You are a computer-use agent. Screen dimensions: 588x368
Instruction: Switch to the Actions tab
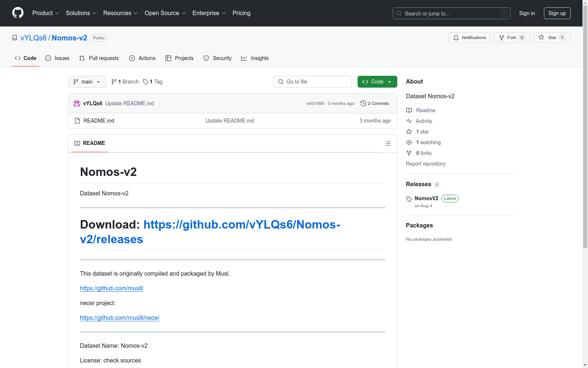click(142, 58)
